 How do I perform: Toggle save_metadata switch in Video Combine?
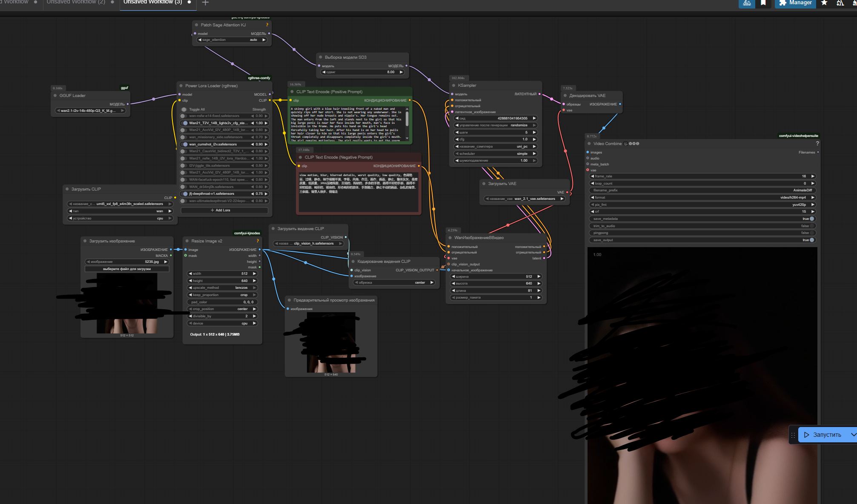(x=811, y=219)
